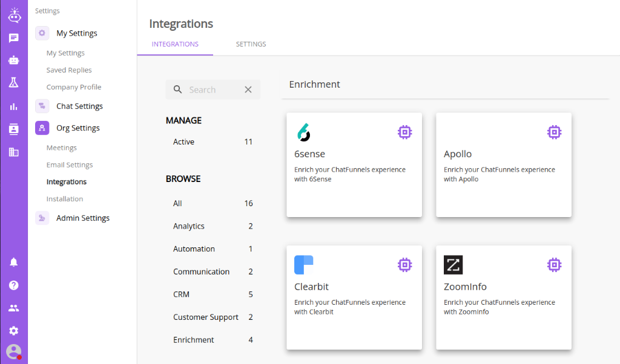This screenshot has height=364, width=620.
Task: Click the 6sense logo icon
Action: tap(304, 132)
